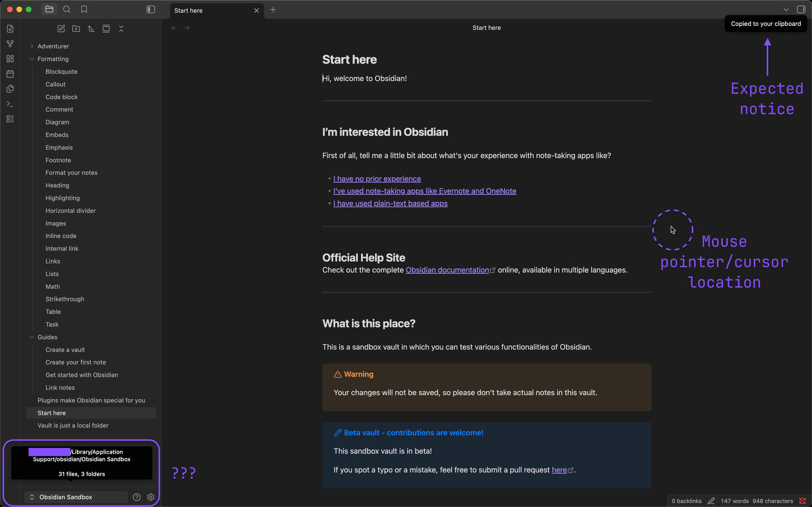Image resolution: width=812 pixels, height=507 pixels.
Task: Open daily note calendar icon
Action: (x=10, y=74)
